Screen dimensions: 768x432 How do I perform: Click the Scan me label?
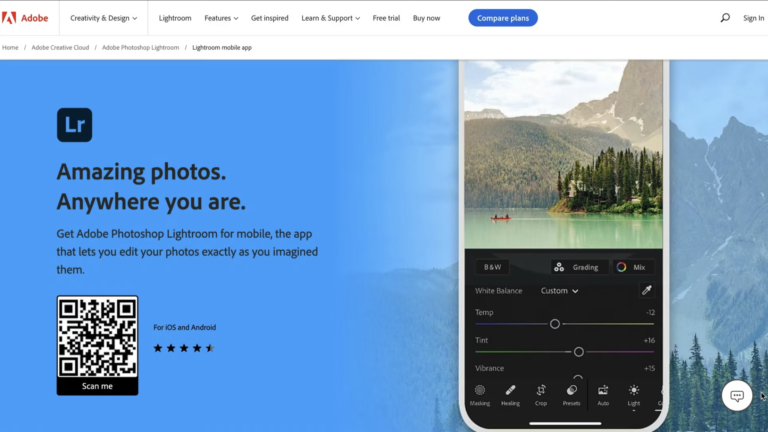tap(97, 386)
